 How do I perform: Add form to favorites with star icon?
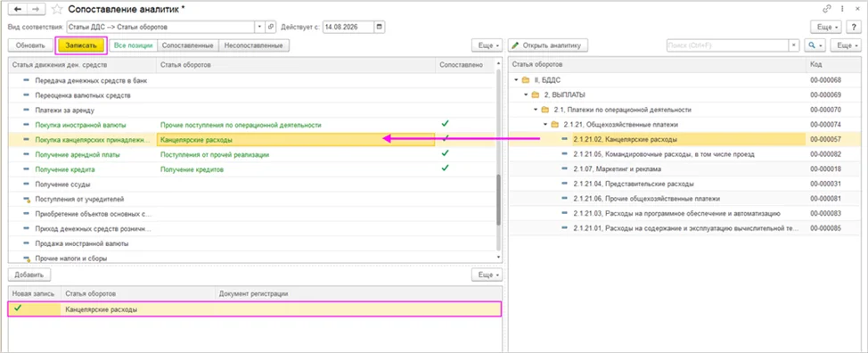coord(56,10)
